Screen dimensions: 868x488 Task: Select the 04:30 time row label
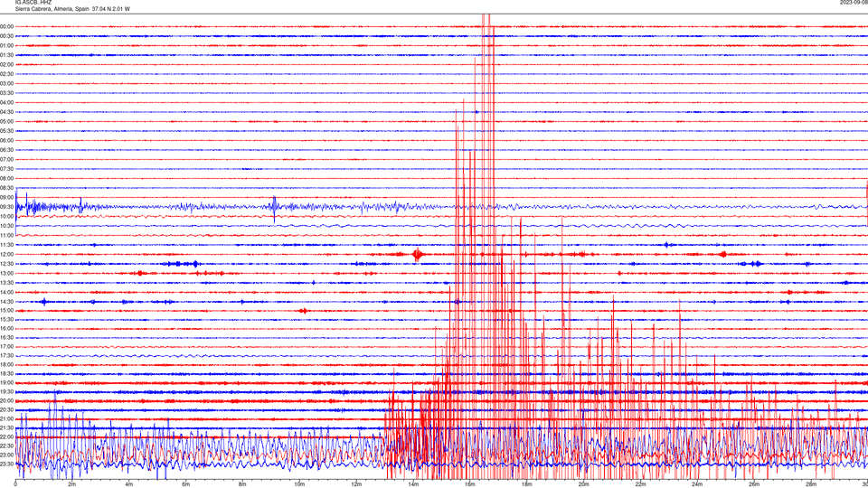click(x=6, y=112)
